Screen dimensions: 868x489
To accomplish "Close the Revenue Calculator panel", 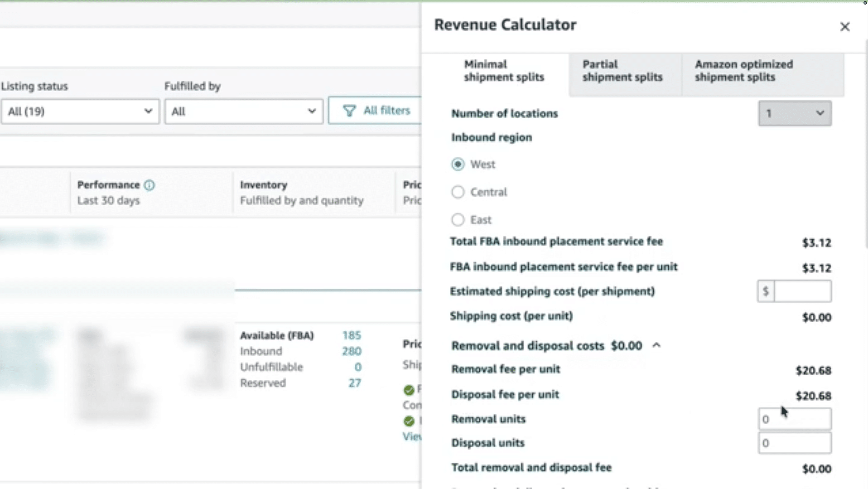I will [x=844, y=27].
